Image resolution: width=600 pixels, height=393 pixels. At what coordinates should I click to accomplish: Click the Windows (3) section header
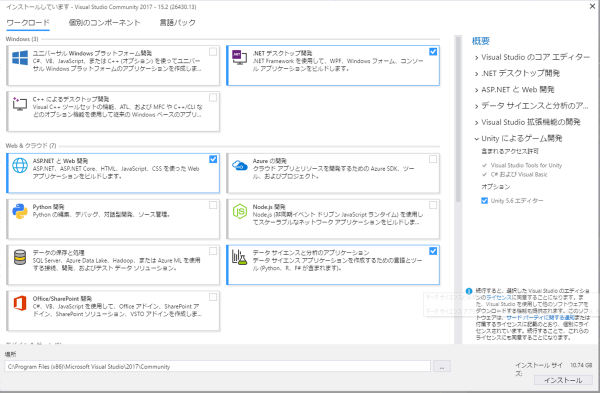tap(22, 39)
